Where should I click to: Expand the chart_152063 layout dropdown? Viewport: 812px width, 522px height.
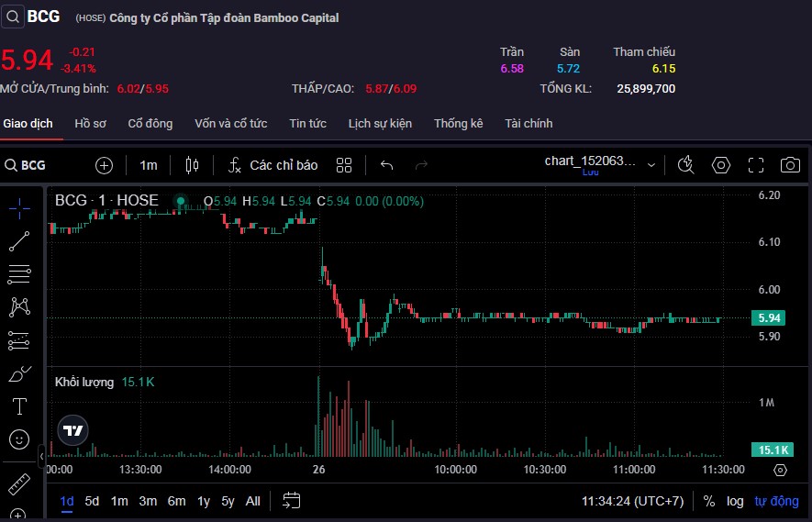pyautogui.click(x=651, y=165)
